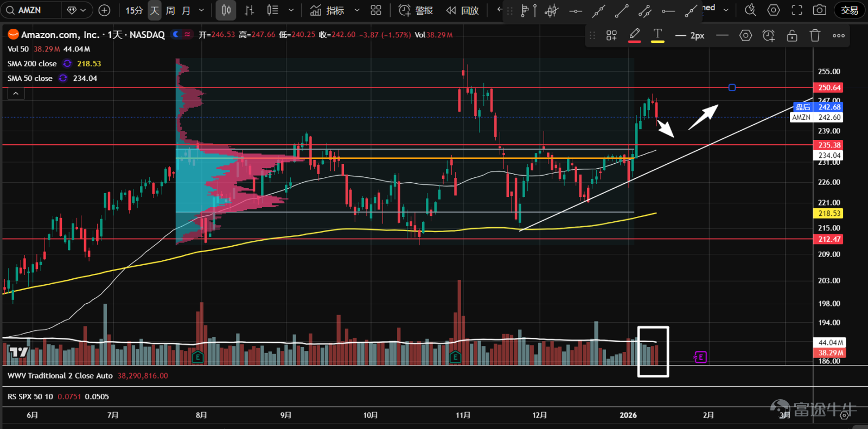Open drawing settings hexagon in floating toolbar
Image resolution: width=868 pixels, height=429 pixels.
pyautogui.click(x=746, y=35)
